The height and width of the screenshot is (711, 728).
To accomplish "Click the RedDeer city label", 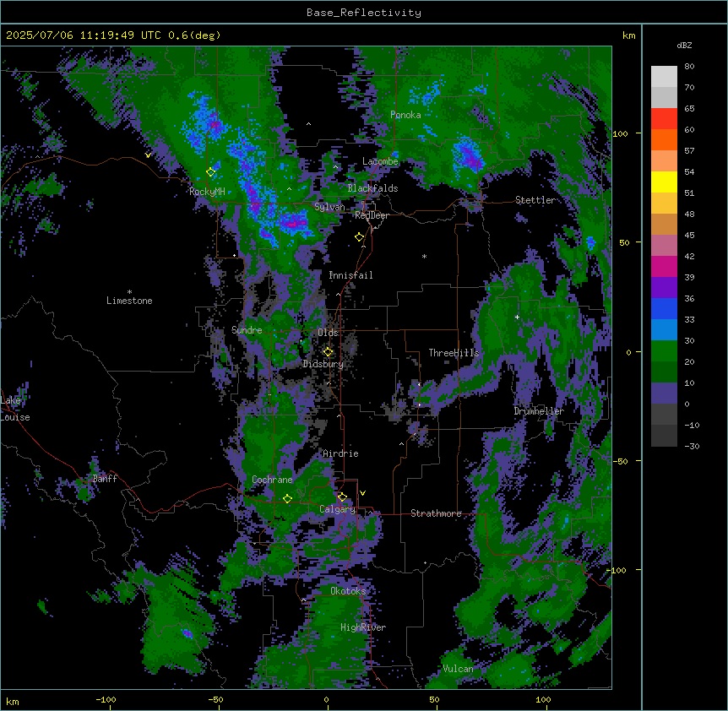I will (372, 215).
